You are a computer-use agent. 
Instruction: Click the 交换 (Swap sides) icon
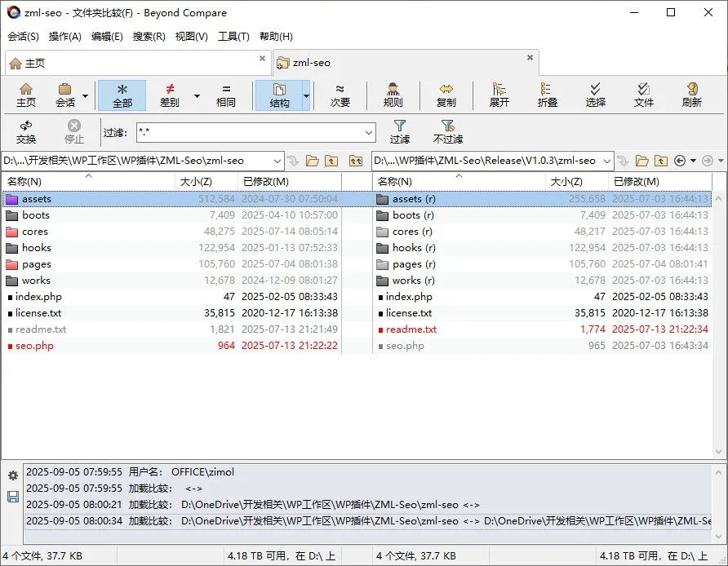click(26, 132)
